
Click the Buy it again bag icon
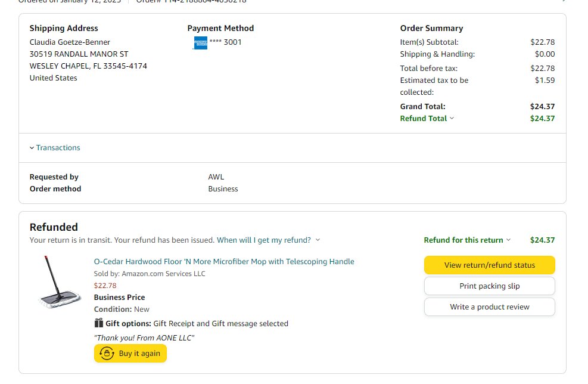[x=107, y=353]
